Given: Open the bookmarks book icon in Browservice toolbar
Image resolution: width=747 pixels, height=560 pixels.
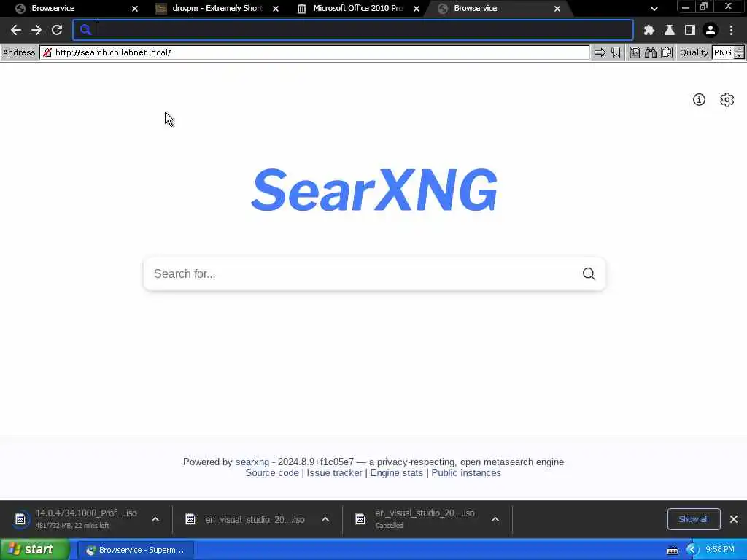Looking at the screenshot, I should 635,52.
